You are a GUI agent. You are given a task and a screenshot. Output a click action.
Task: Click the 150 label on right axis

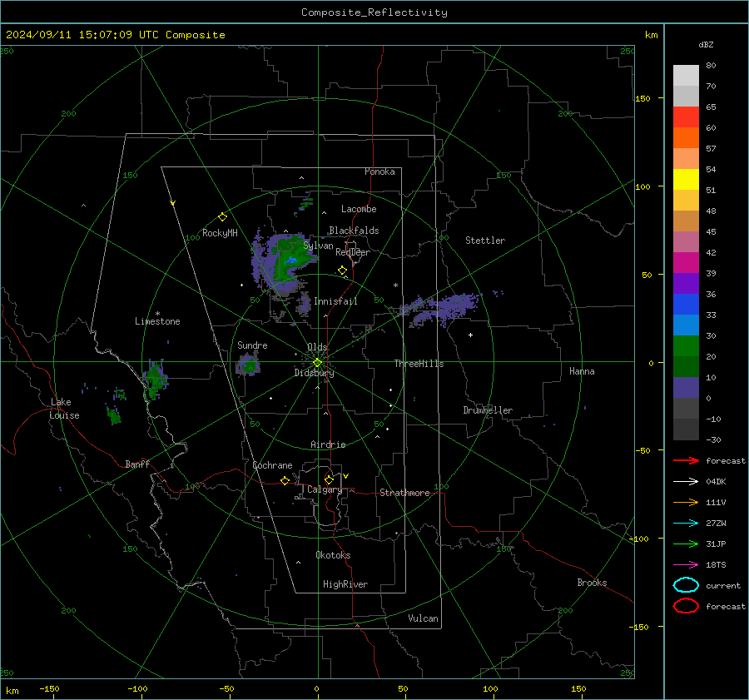tap(642, 98)
